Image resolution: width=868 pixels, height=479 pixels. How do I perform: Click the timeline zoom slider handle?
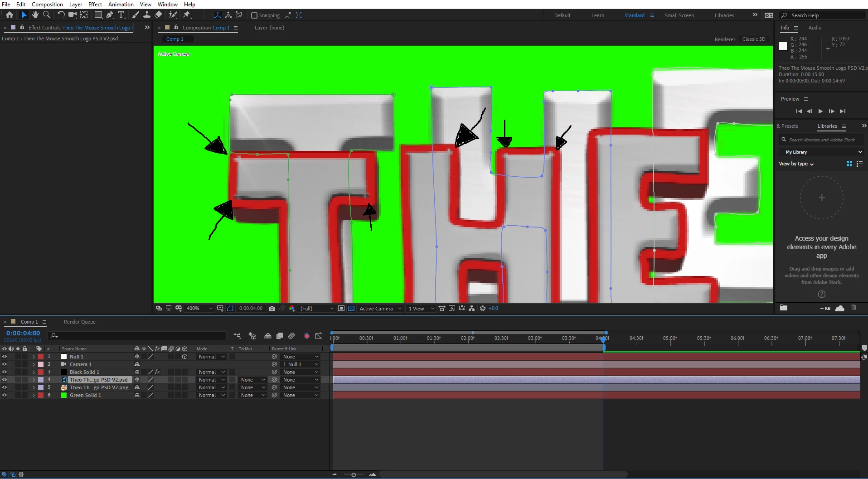click(354, 474)
